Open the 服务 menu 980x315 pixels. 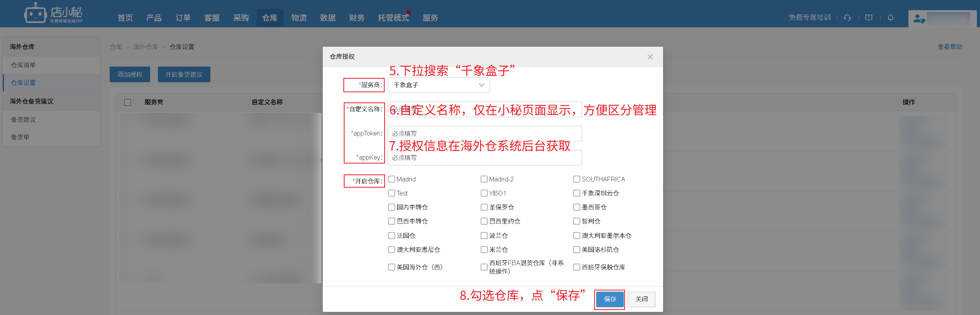pyautogui.click(x=430, y=18)
